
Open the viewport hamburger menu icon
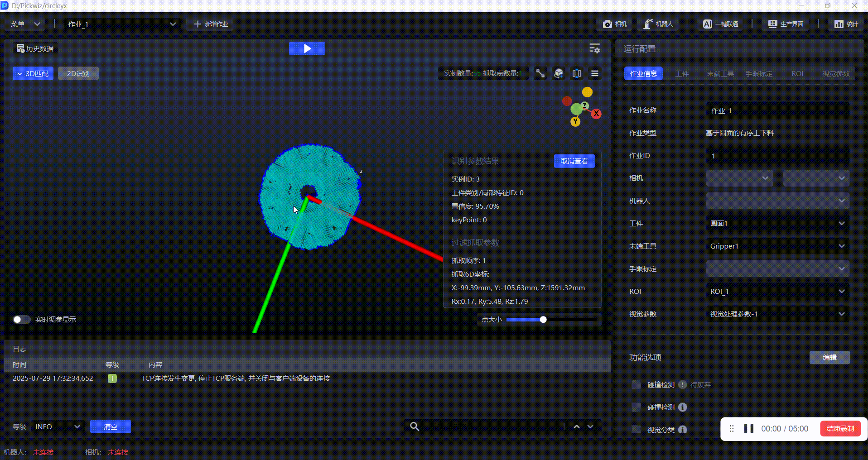point(595,73)
